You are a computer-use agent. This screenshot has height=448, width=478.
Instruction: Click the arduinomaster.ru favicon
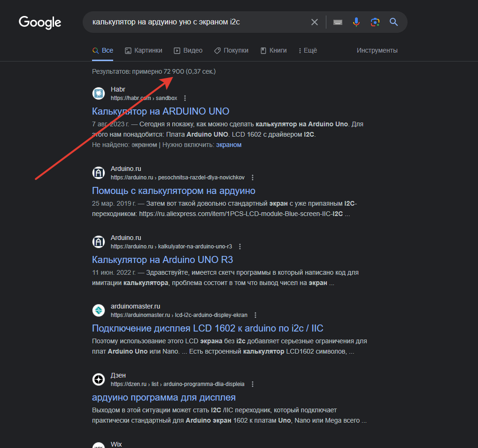coord(99,310)
